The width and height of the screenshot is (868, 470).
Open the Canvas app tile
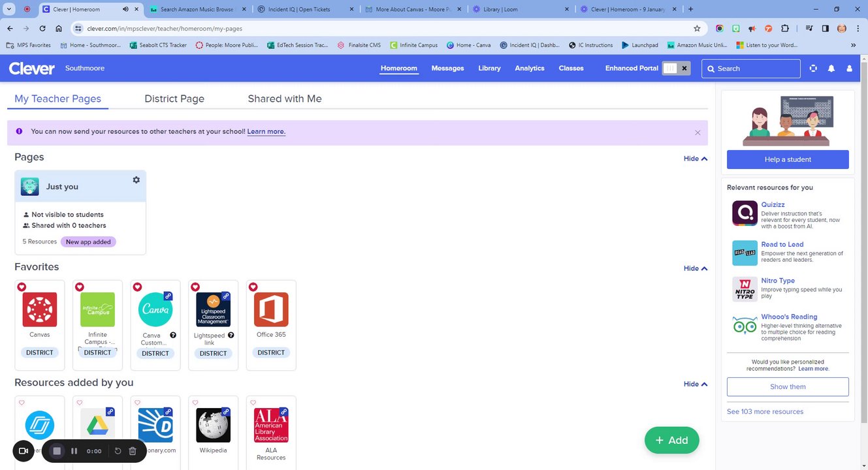[40, 309]
